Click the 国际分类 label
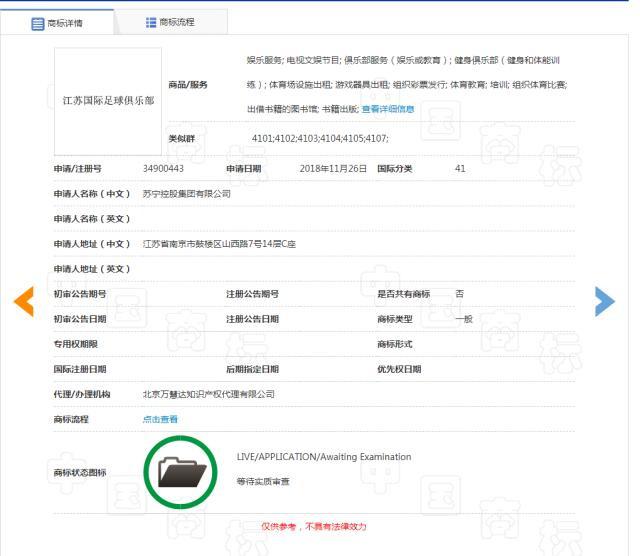This screenshot has width=640, height=556. 395,169
